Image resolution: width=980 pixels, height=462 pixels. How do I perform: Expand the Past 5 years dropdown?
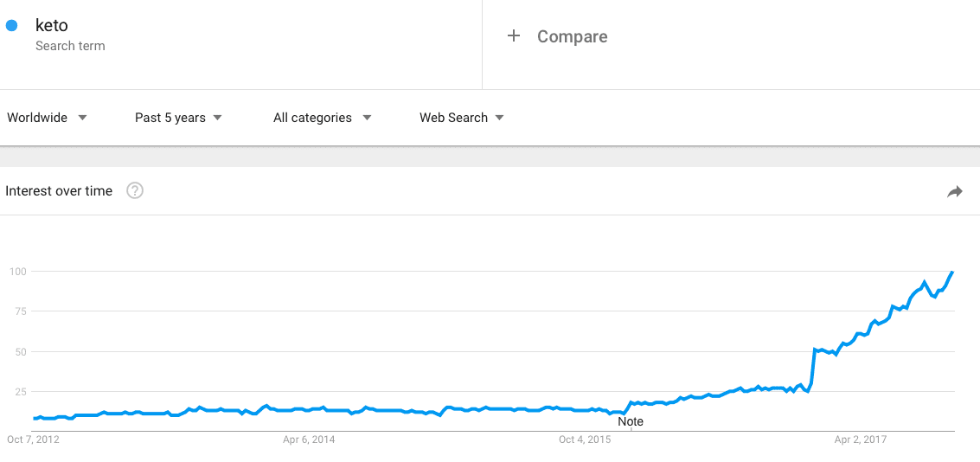click(179, 118)
